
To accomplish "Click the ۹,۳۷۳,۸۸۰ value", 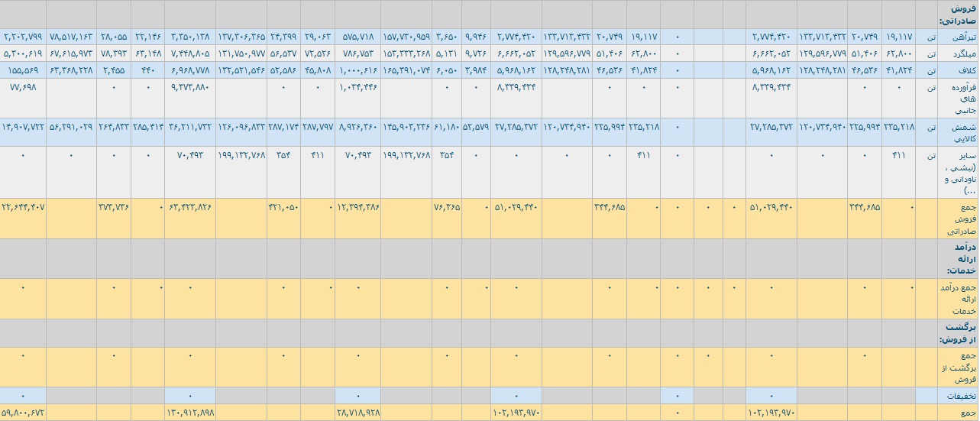I will click(191, 87).
